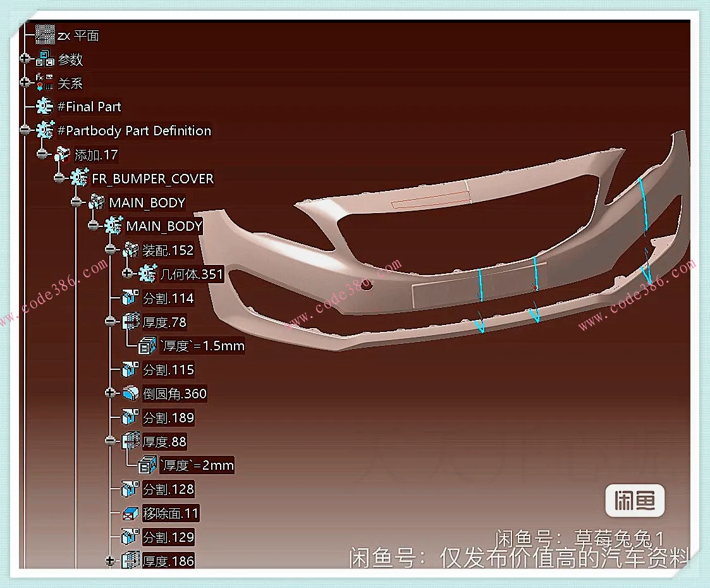Click the bumper's front license plate recess

pyautogui.click(x=443, y=293)
